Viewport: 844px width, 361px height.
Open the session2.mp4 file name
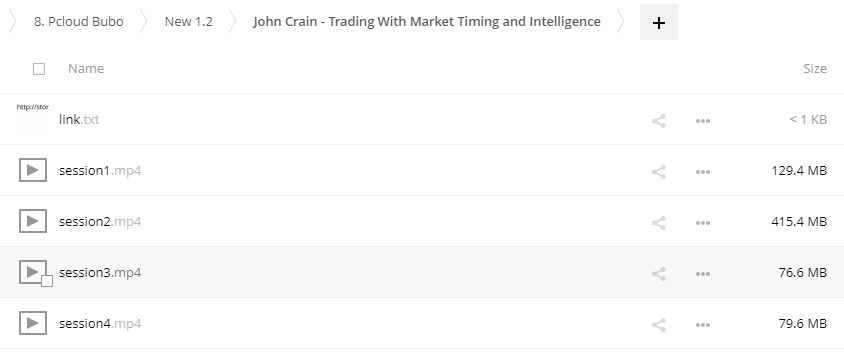click(x=100, y=221)
